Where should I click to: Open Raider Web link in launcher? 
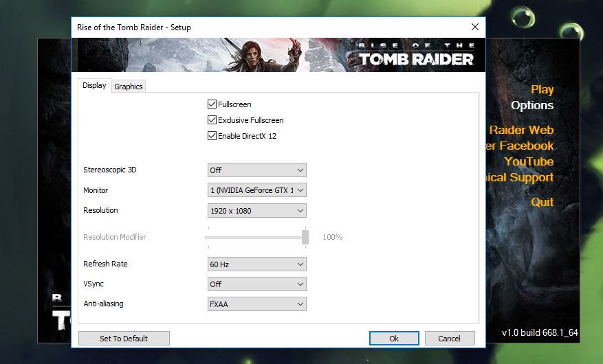tap(521, 130)
